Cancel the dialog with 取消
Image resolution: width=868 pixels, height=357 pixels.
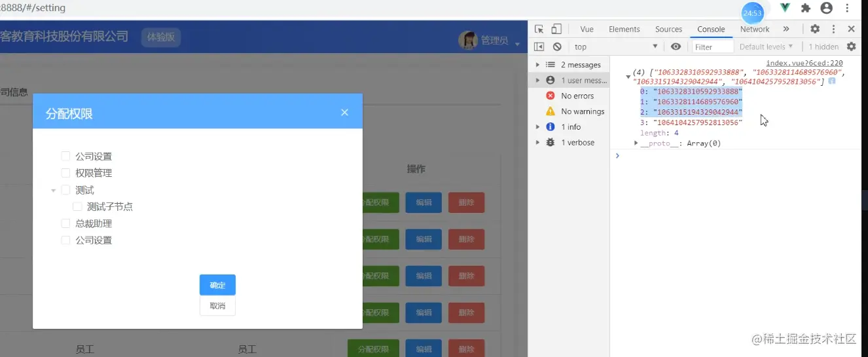pos(217,306)
